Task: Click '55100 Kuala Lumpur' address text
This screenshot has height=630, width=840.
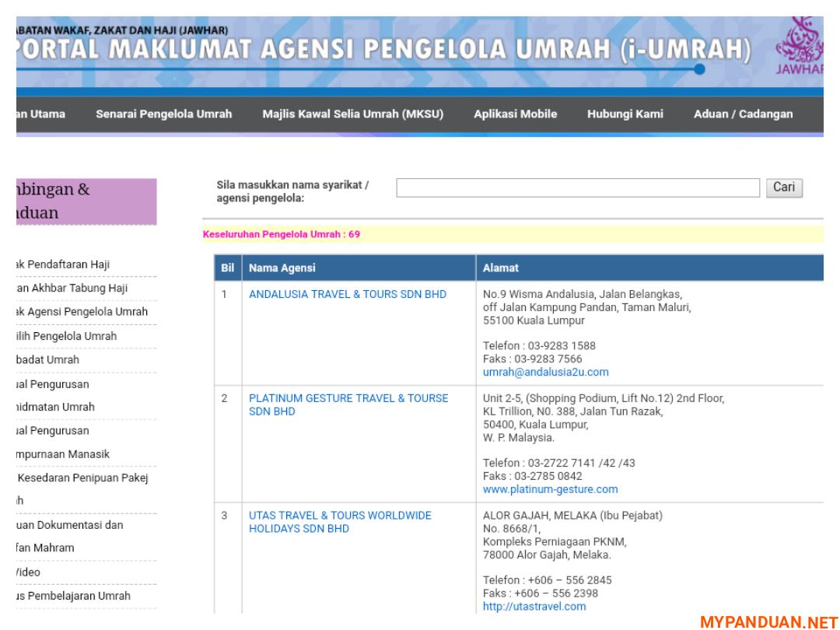Action: click(x=534, y=320)
